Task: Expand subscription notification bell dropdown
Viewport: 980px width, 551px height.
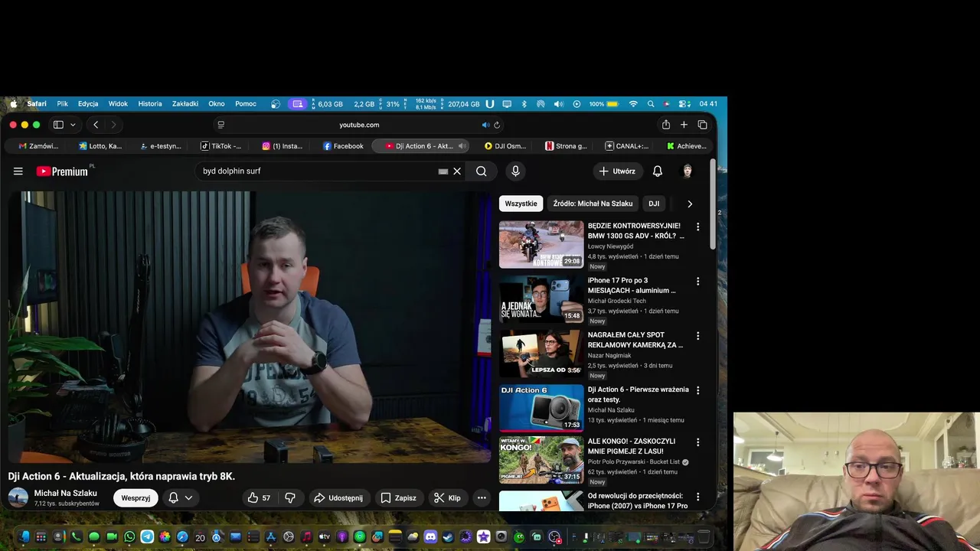Action: [x=181, y=498]
